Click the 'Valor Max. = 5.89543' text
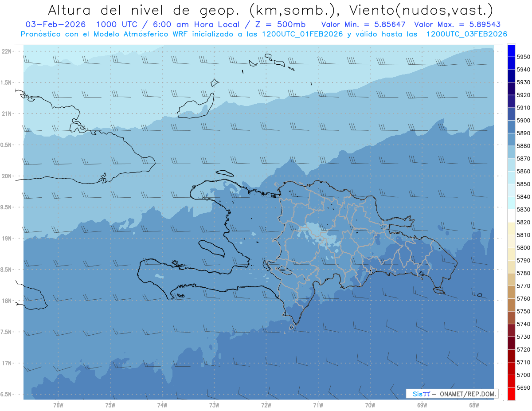Image resolution: width=532 pixels, height=411 pixels. [x=458, y=24]
